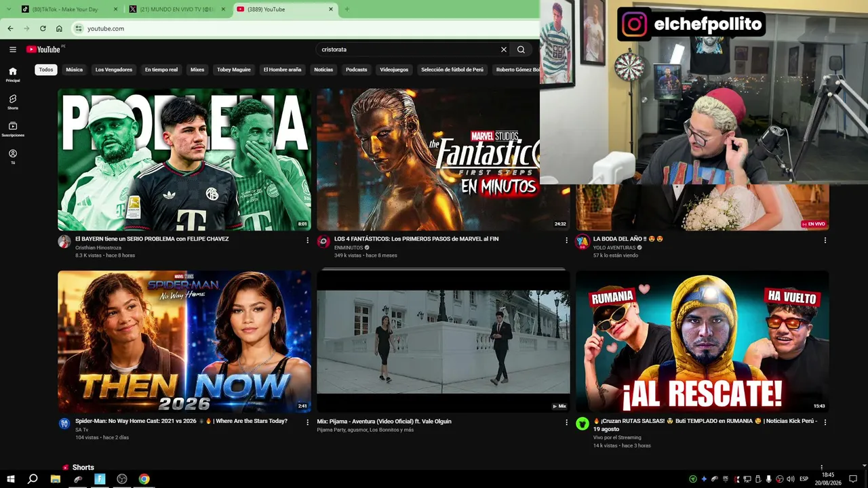868x488 pixels.
Task: Open the LOS 4 FANTÁSTICOS video title
Action: tap(416, 239)
